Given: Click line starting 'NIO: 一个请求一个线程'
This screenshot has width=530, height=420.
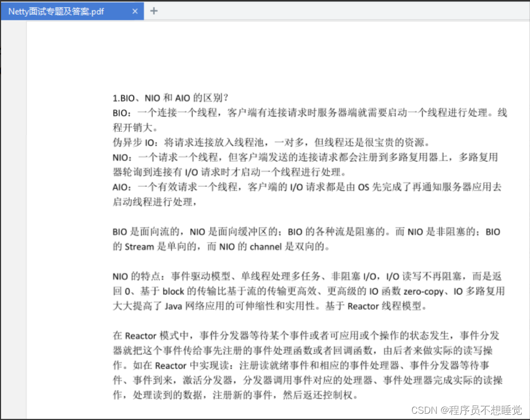Looking at the screenshot, I should [x=305, y=157].
